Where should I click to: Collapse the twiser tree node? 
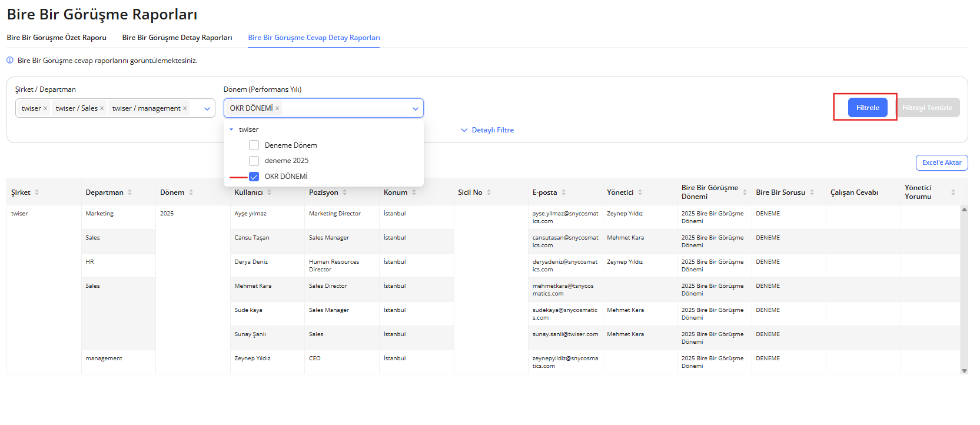click(231, 130)
